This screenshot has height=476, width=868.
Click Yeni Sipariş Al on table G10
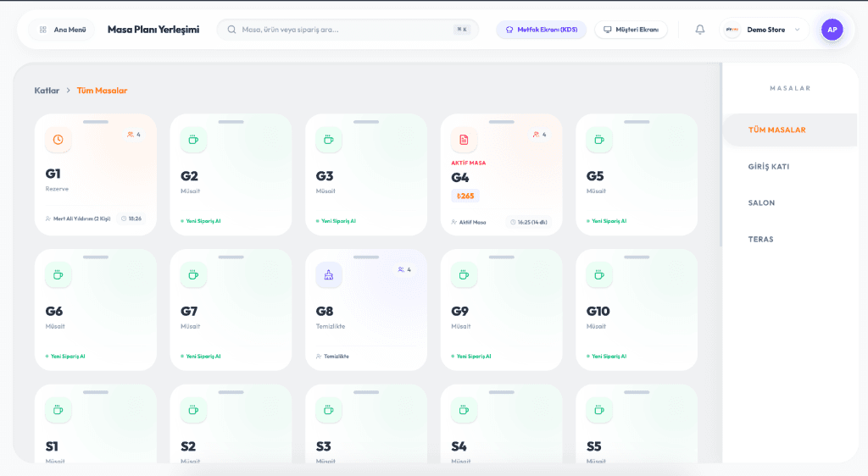[607, 357]
